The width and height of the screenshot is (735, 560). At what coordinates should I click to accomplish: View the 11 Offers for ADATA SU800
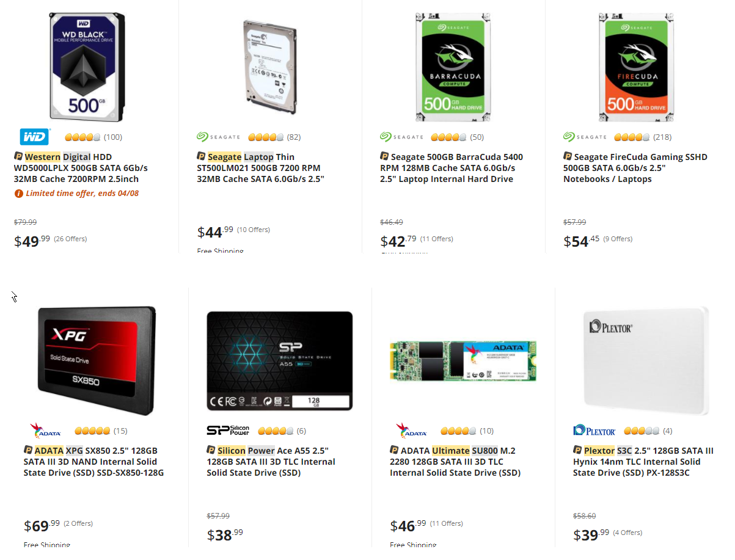point(447,523)
